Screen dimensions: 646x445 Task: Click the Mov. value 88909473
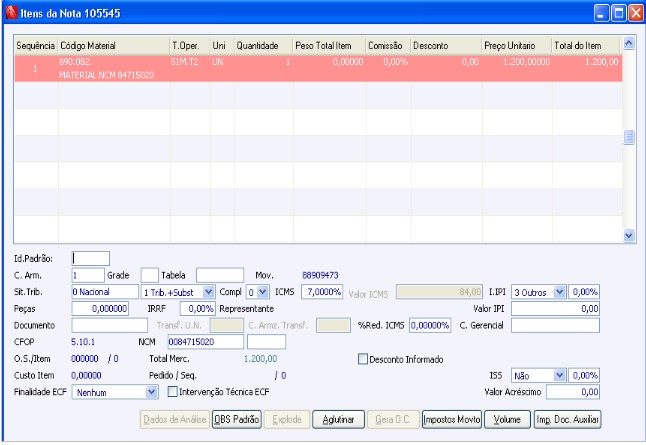click(320, 275)
